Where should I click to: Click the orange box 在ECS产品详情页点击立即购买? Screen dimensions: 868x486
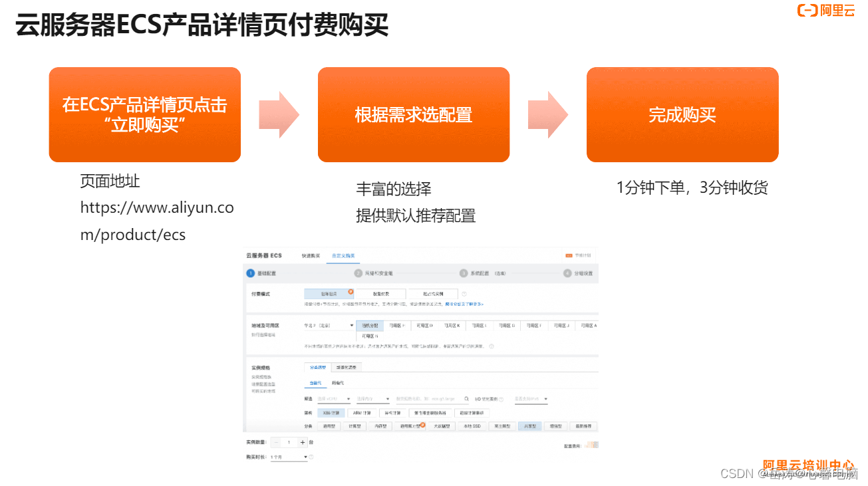tap(145, 114)
